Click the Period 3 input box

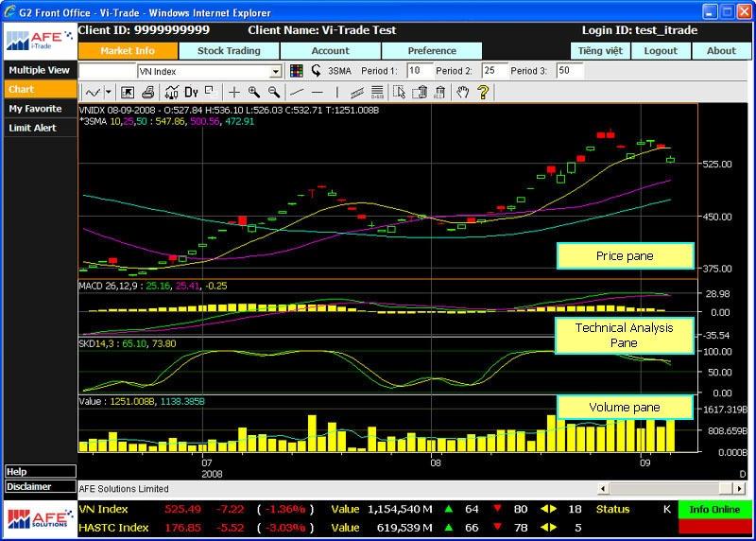point(568,70)
